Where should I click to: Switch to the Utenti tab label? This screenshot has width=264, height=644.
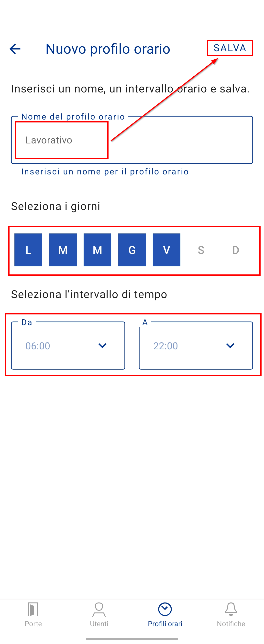tap(99, 624)
